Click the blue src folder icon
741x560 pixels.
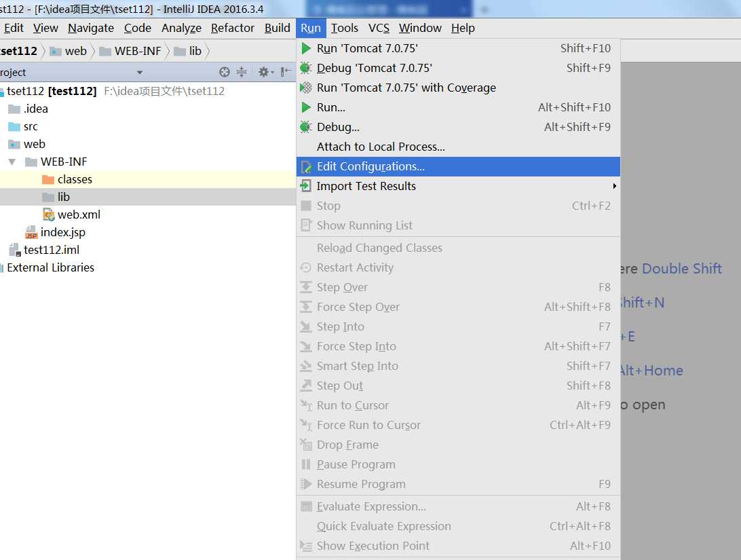coord(14,127)
